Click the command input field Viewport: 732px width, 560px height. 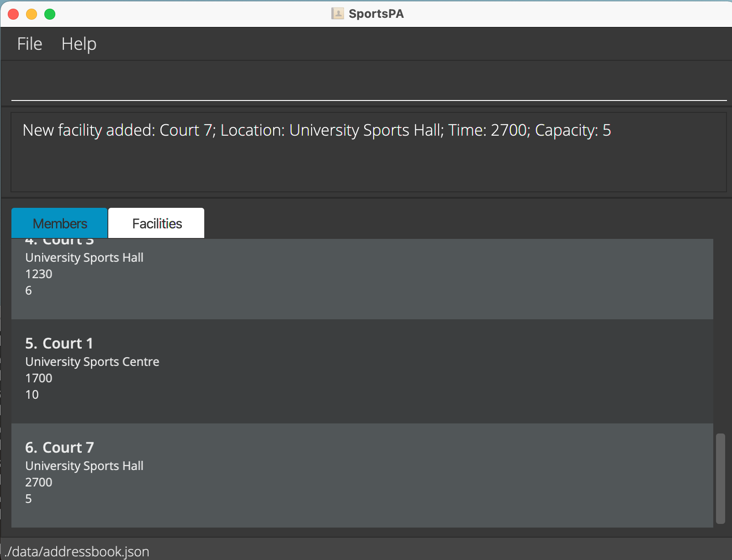tap(369, 85)
